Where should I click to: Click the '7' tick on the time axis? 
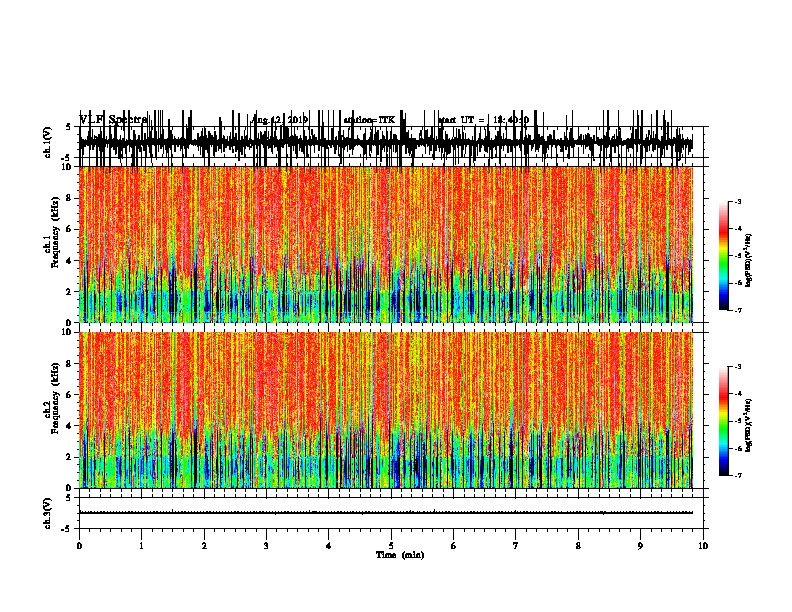(516, 546)
